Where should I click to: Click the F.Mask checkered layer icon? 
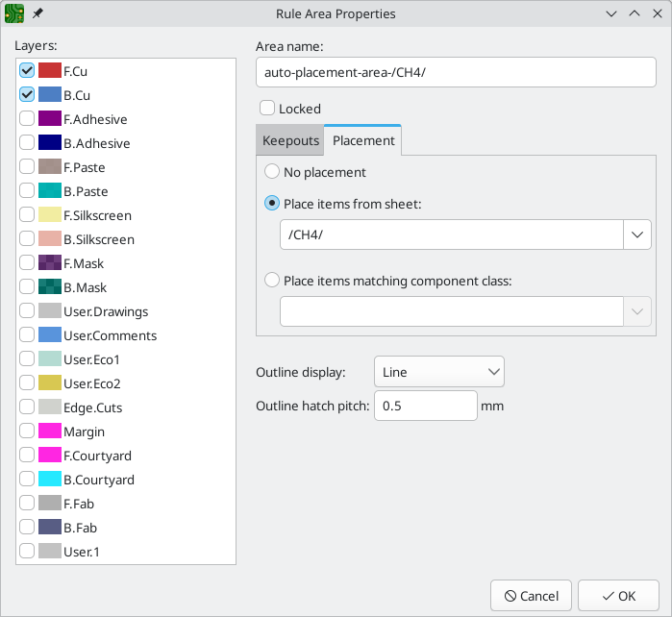point(50,262)
